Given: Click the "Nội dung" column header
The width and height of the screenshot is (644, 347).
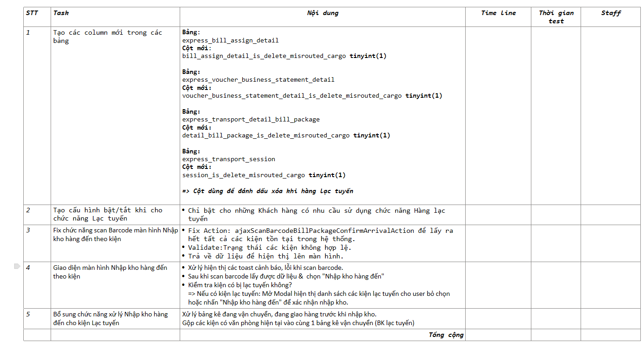Looking at the screenshot, I should coord(322,13).
